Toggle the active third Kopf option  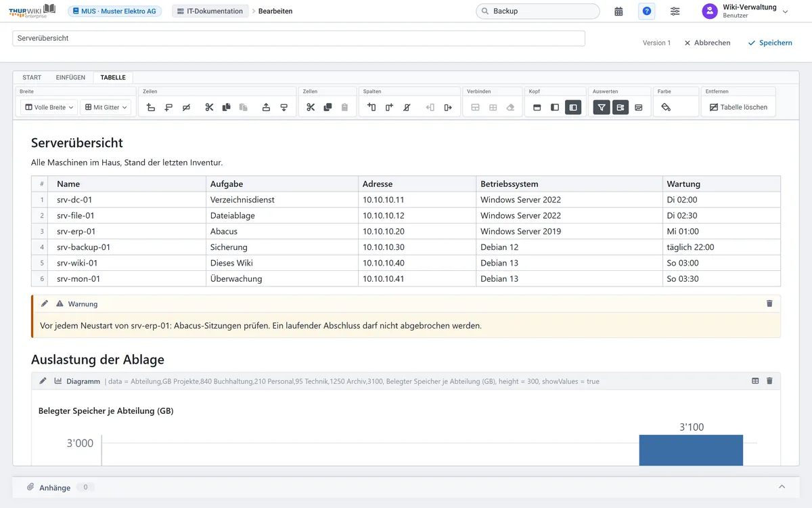(x=573, y=107)
